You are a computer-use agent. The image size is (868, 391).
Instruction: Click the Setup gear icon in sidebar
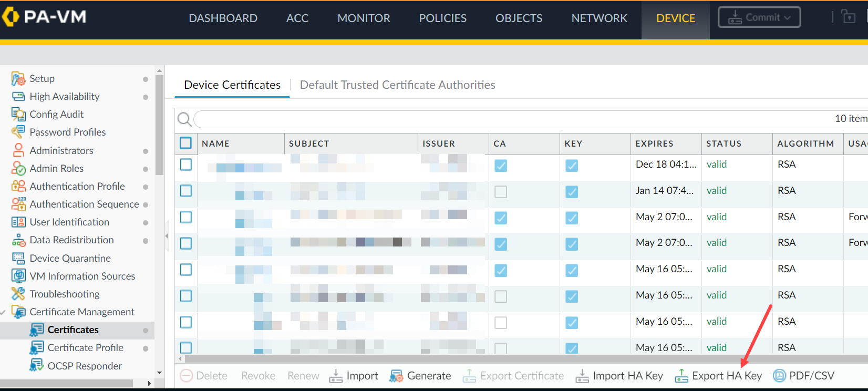(x=18, y=79)
